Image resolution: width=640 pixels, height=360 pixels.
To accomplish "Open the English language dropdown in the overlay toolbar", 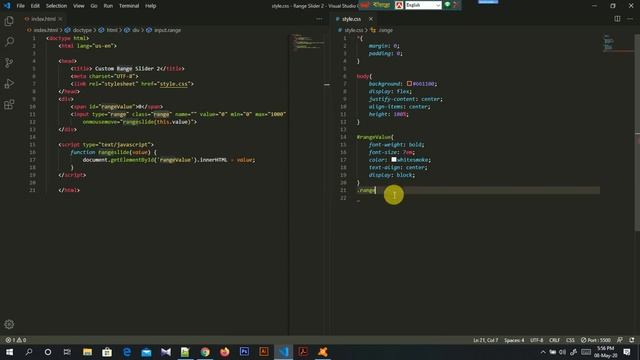I will coord(423,5).
